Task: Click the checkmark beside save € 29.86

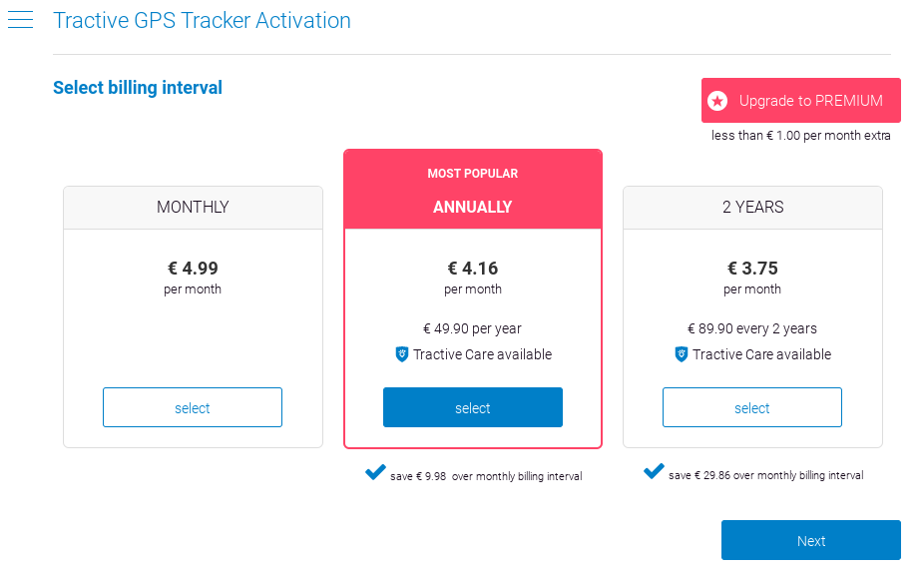Action: 655,471
